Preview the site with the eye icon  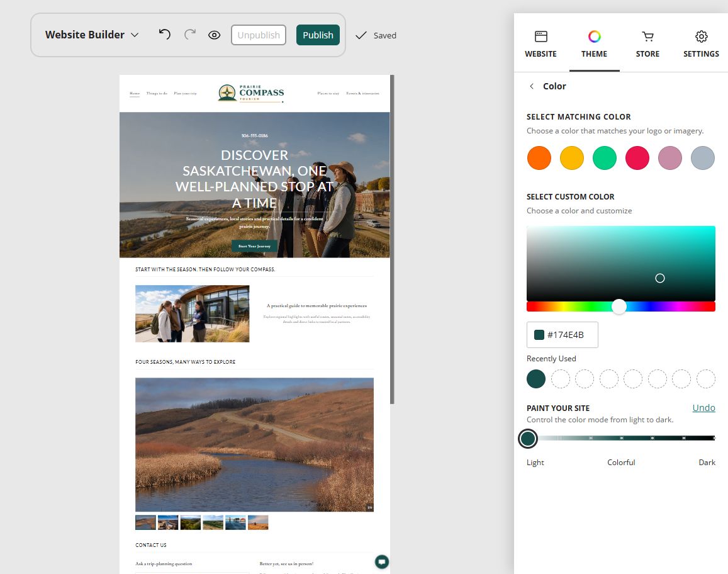[214, 35]
